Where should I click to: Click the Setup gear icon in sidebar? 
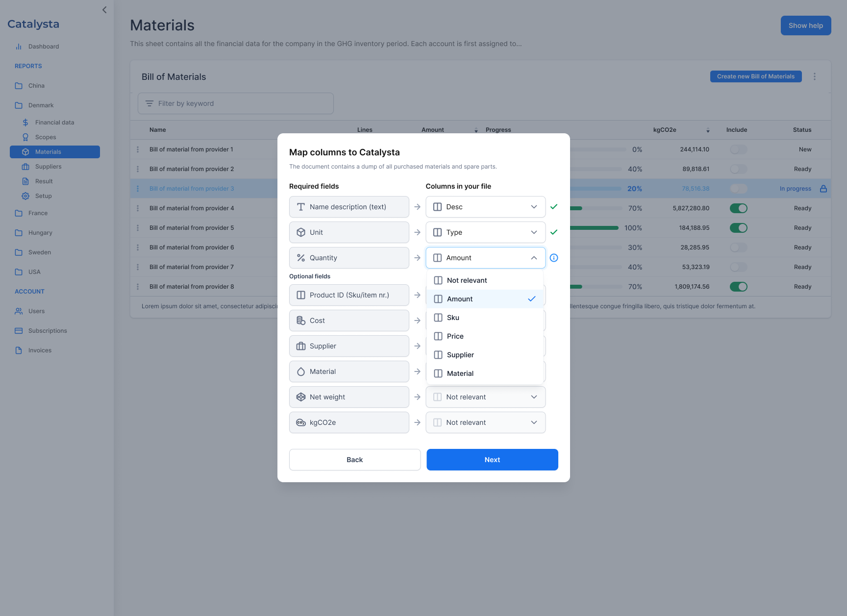pos(25,196)
